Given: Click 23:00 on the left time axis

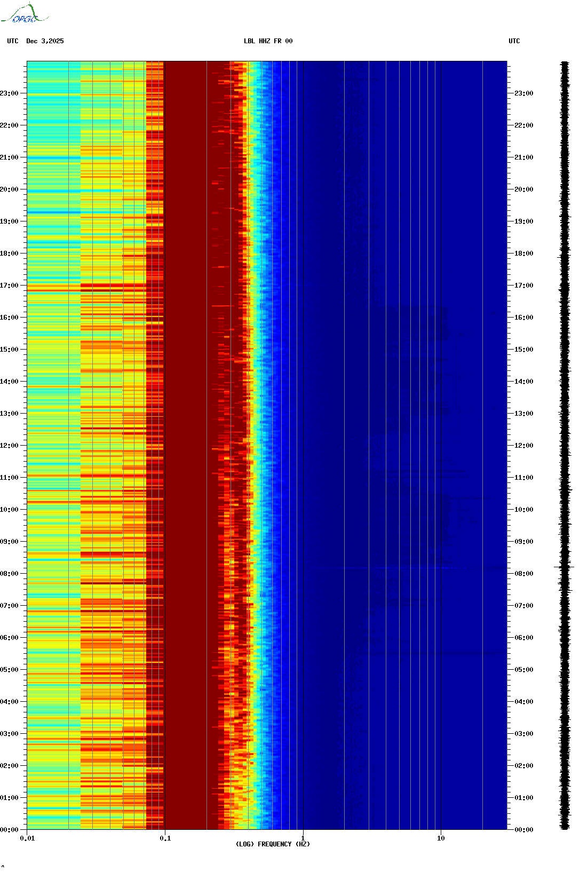Looking at the screenshot, I should (x=9, y=93).
